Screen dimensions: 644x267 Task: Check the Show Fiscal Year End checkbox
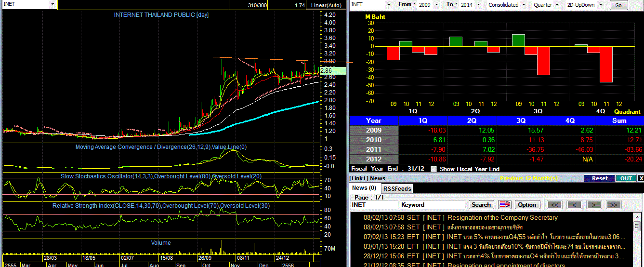434,169
